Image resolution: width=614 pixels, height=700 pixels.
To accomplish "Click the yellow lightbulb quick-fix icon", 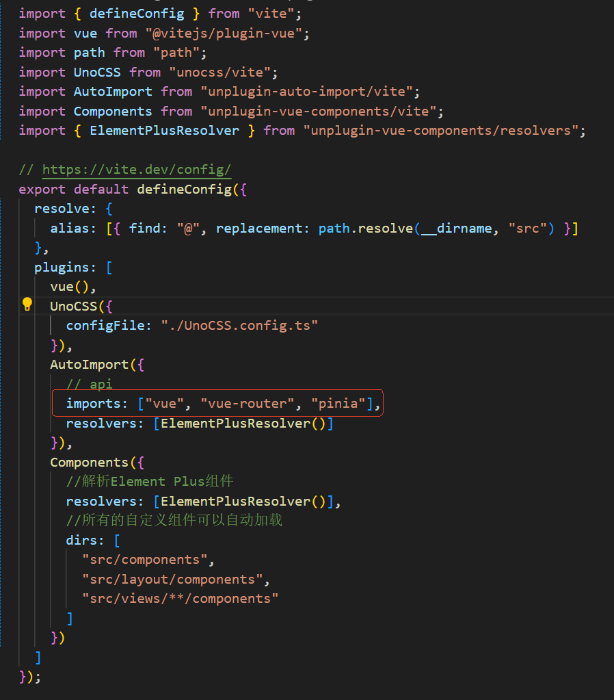I will pyautogui.click(x=27, y=304).
